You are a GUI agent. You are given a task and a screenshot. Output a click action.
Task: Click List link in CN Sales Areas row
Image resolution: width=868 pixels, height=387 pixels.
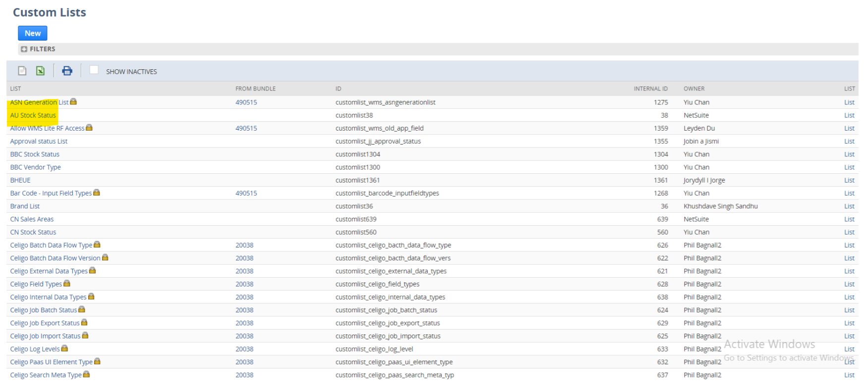[x=849, y=219]
